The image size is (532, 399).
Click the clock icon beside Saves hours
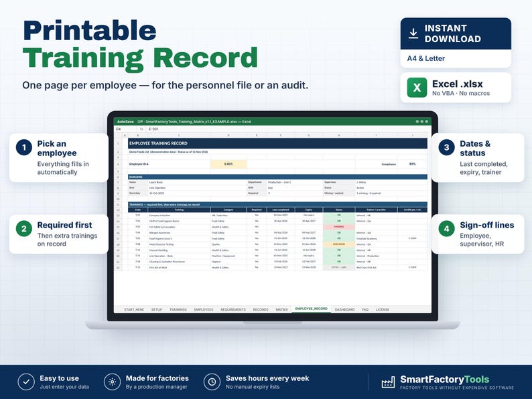coord(212,382)
